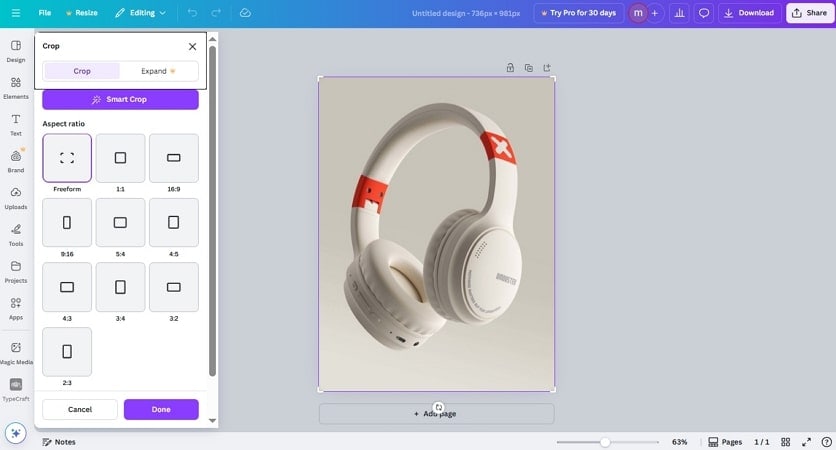
Task: Open the File menu
Action: click(x=45, y=13)
